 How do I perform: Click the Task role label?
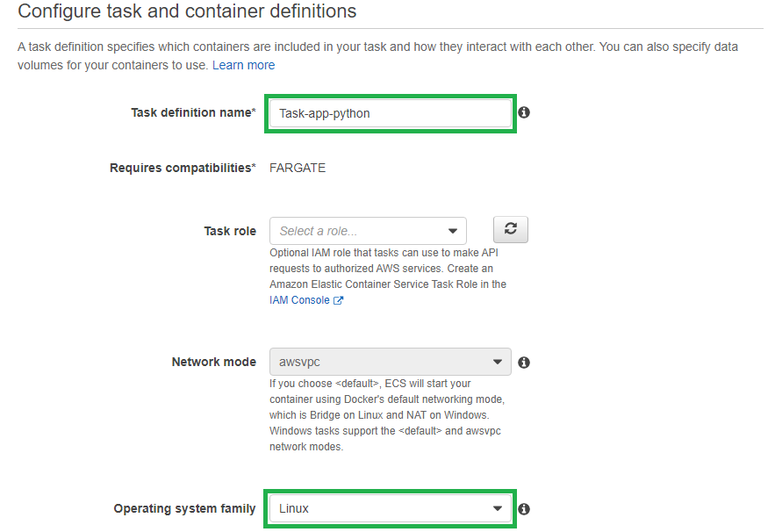click(x=230, y=231)
